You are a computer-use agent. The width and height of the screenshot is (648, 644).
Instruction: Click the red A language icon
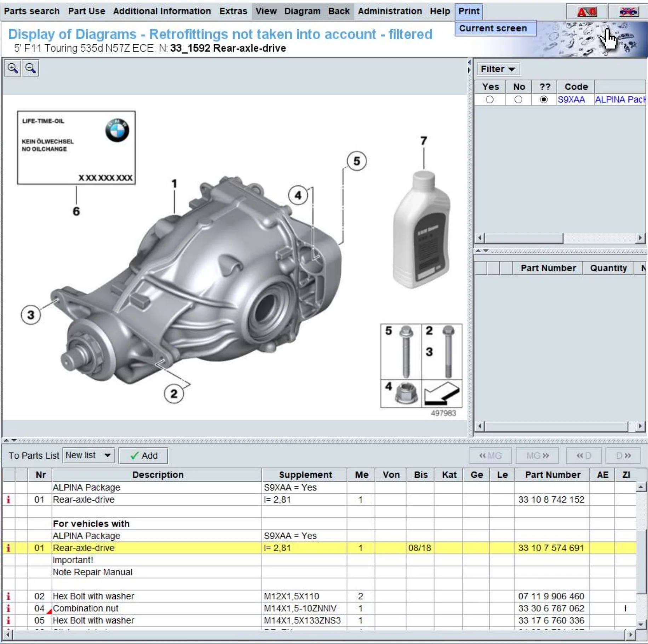tap(586, 12)
